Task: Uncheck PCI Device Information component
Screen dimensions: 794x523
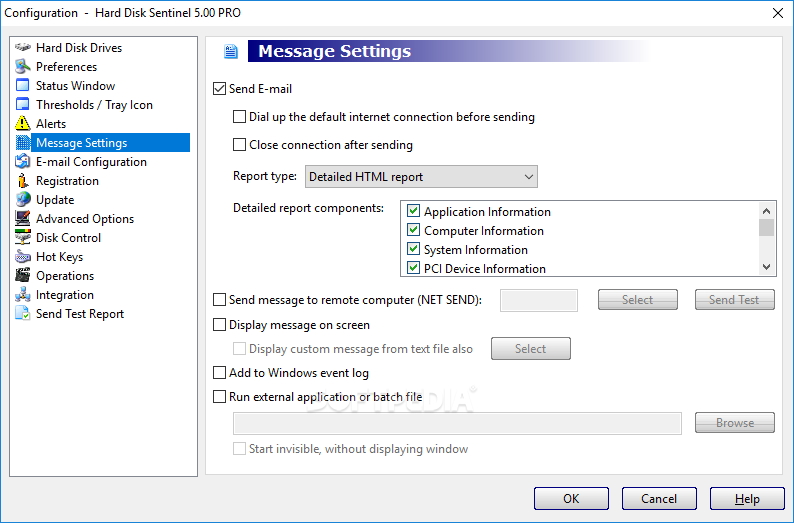Action: click(x=414, y=268)
